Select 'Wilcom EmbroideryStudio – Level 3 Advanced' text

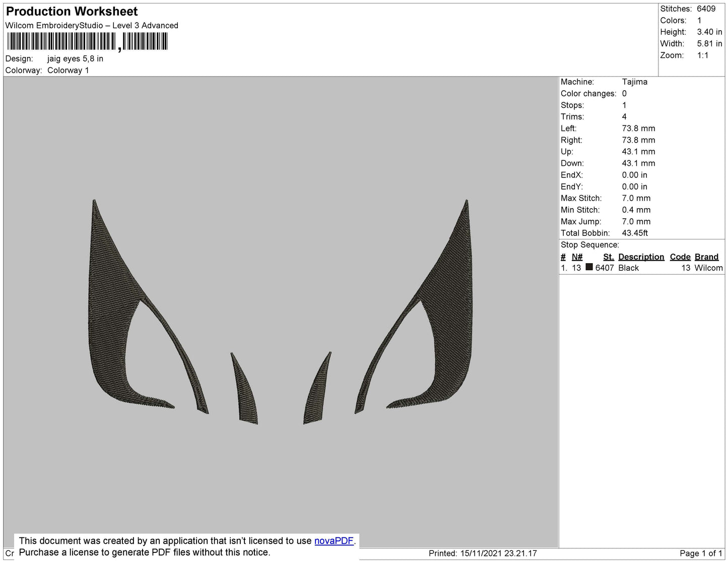point(92,25)
